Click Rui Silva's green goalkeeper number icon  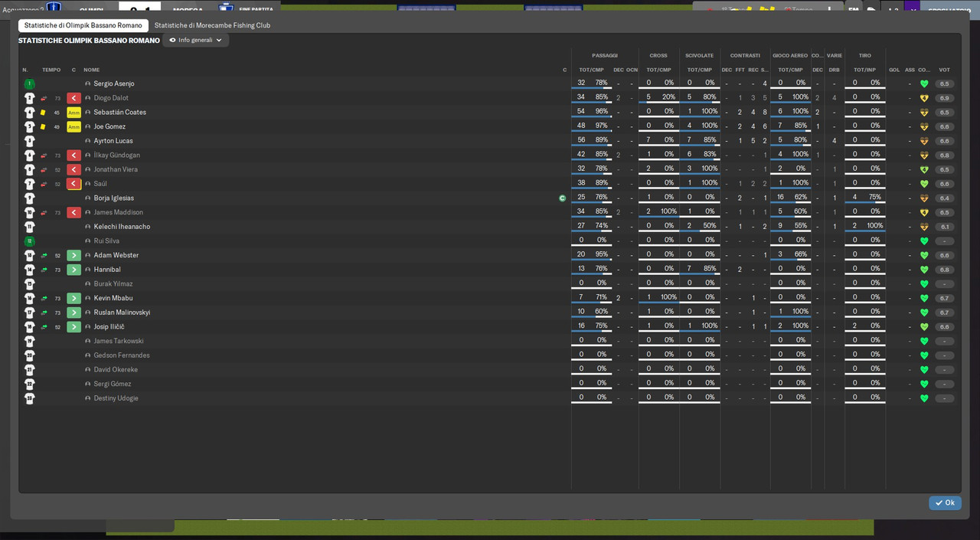[x=29, y=241]
